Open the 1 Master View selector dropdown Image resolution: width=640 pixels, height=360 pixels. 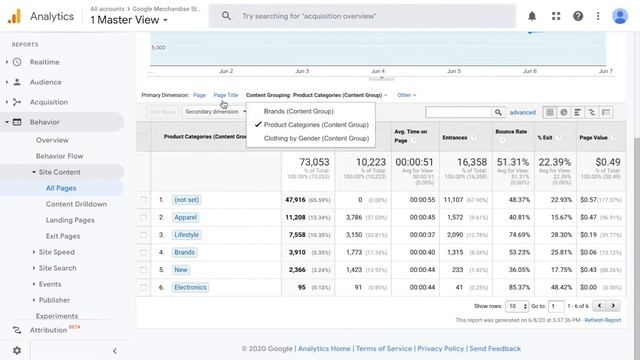[x=129, y=20]
